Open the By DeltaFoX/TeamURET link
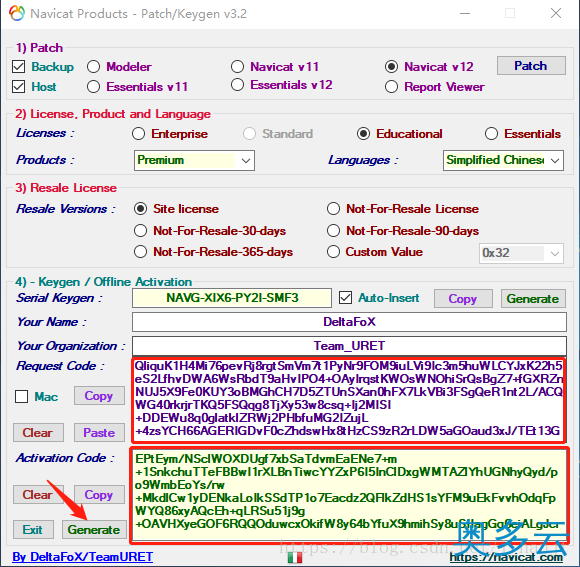This screenshot has width=580, height=567. tap(83, 557)
